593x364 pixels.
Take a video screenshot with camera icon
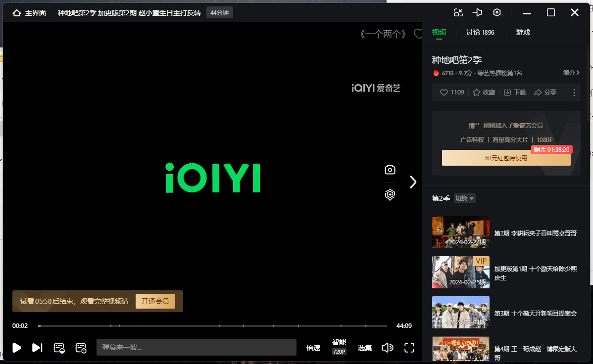pyautogui.click(x=390, y=170)
